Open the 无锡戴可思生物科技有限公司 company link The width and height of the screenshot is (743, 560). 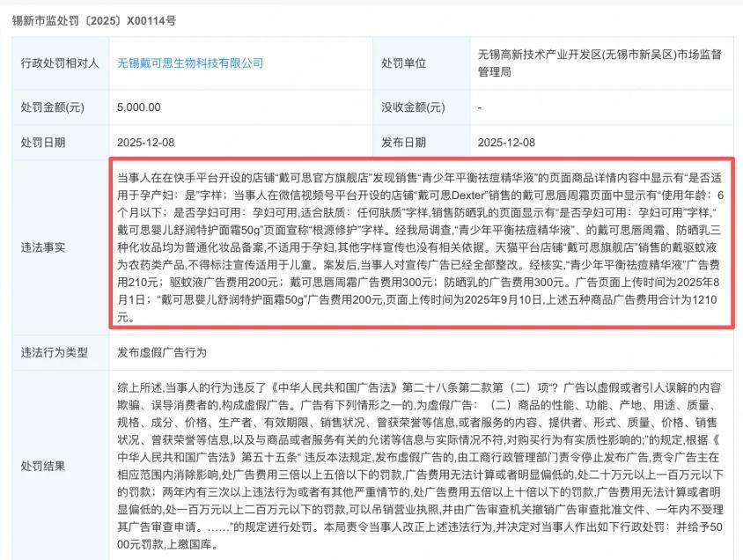(x=190, y=63)
